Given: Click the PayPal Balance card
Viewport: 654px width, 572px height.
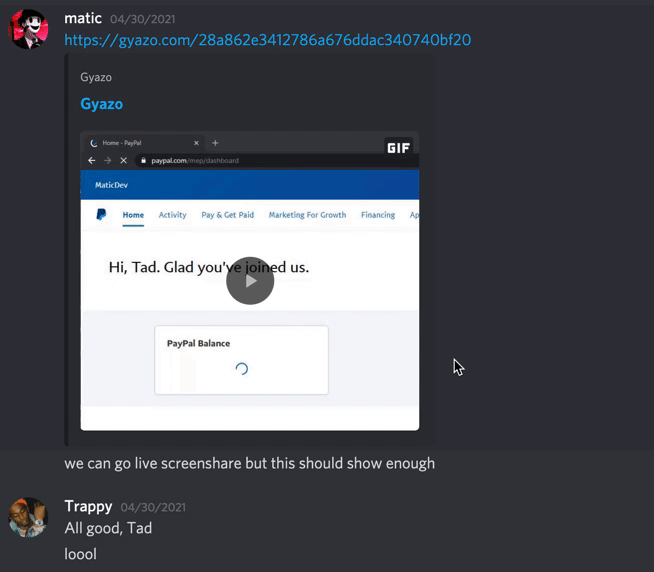Looking at the screenshot, I should pyautogui.click(x=241, y=360).
